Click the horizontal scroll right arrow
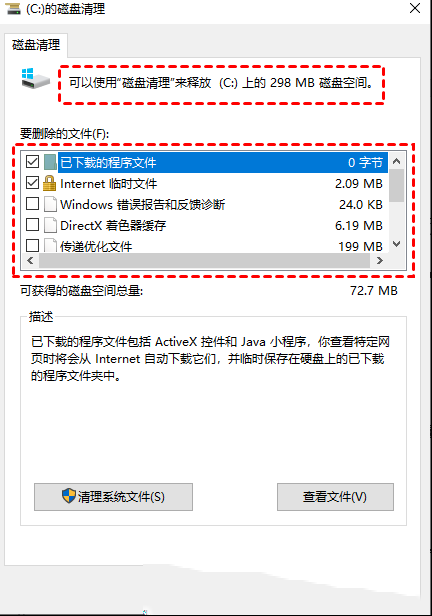 379,260
